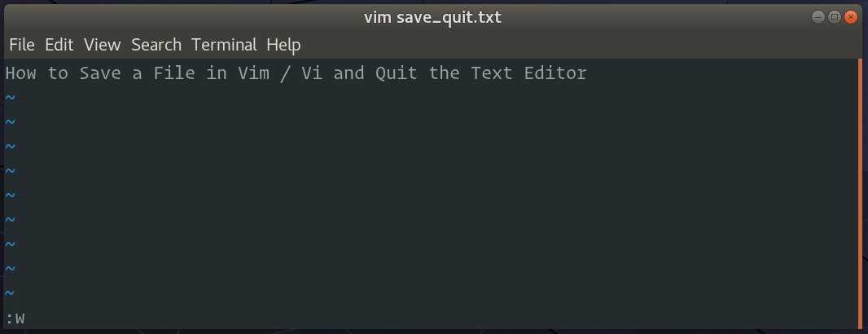
Task: Close the vim terminal window
Action: 851,16
